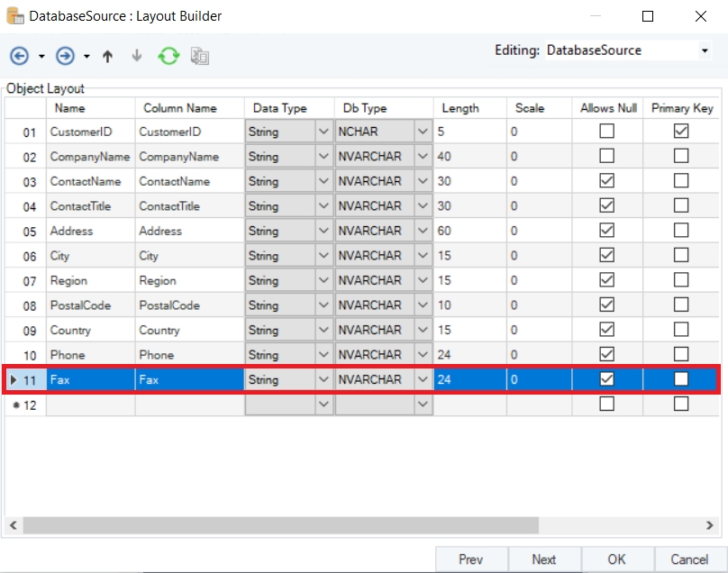Click the DatabaseSource window icon in title bar
Image resolution: width=728 pixels, height=573 pixels.
pos(15,16)
